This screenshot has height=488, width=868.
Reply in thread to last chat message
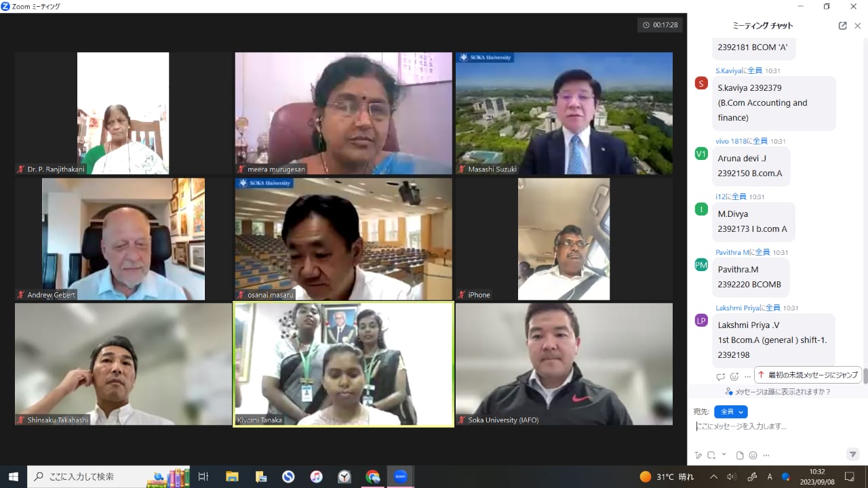tap(721, 377)
